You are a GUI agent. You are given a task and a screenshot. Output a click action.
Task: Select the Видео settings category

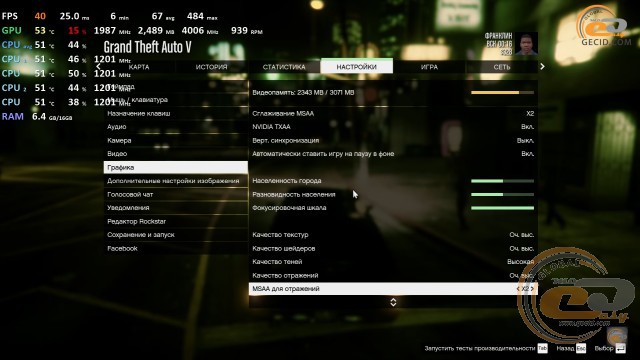click(176, 154)
